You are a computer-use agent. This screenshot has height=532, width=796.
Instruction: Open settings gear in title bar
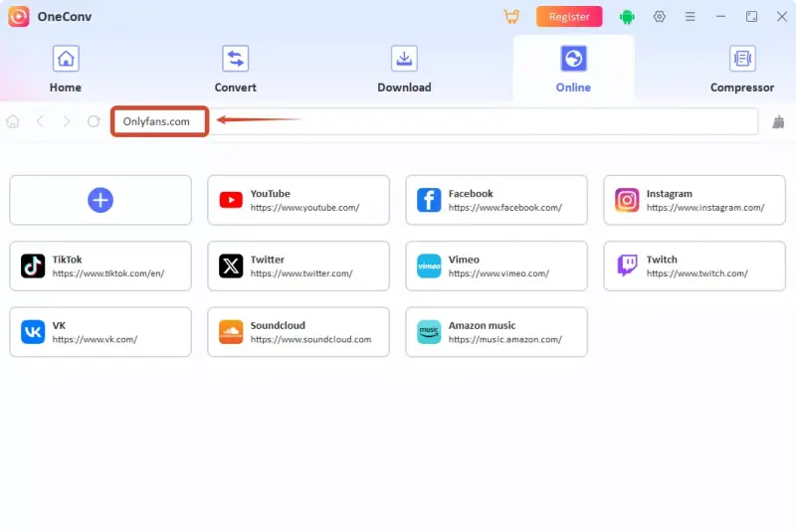659,16
